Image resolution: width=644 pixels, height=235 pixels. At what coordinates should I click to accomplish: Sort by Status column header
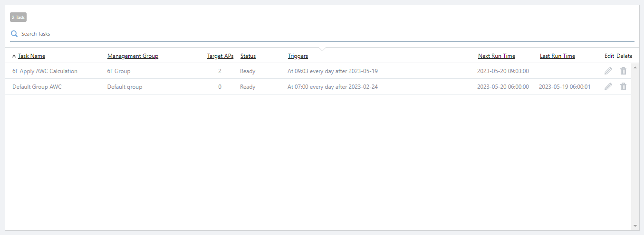pos(248,56)
